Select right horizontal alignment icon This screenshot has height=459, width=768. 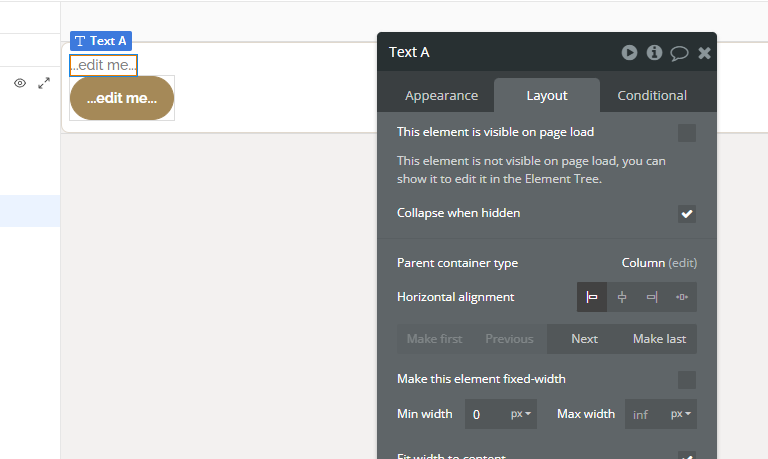652,297
